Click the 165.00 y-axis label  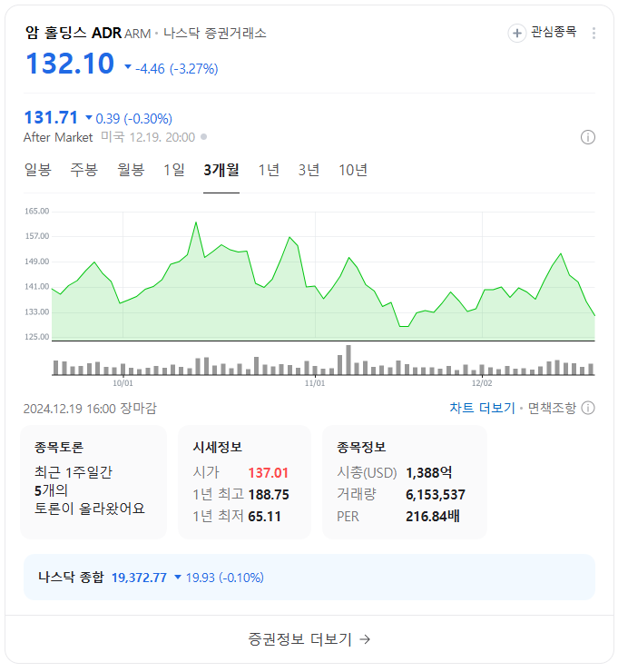(37, 211)
